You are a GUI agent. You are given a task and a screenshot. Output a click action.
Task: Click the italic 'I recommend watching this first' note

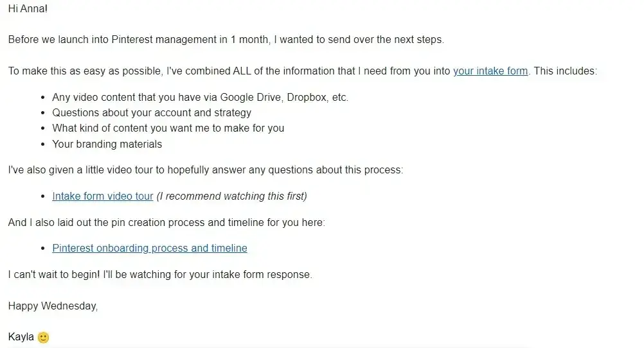[231, 196]
